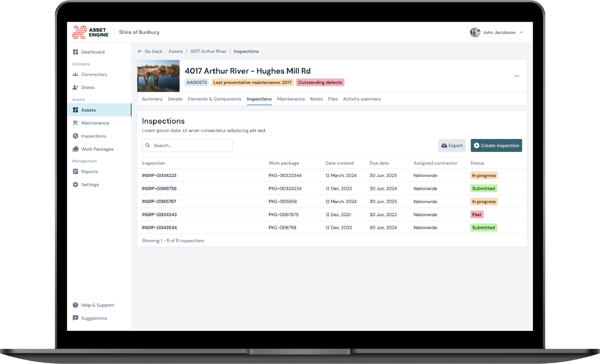Click the Arthur River bridge thumbnail
The height and width of the screenshot is (364, 600).
[158, 76]
